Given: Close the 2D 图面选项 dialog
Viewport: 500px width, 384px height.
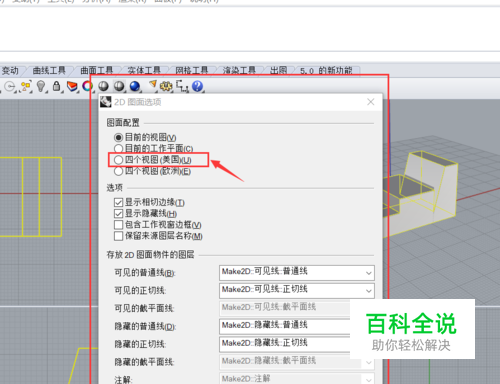Looking at the screenshot, I should pyautogui.click(x=371, y=102).
